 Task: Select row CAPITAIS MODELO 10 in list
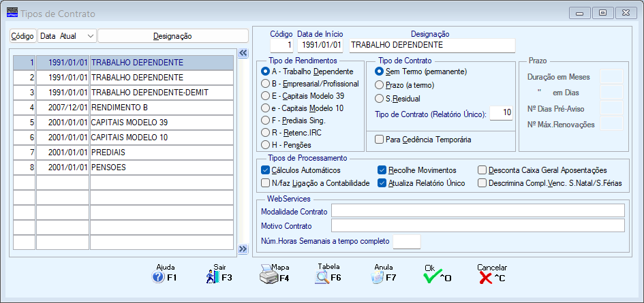(x=123, y=138)
